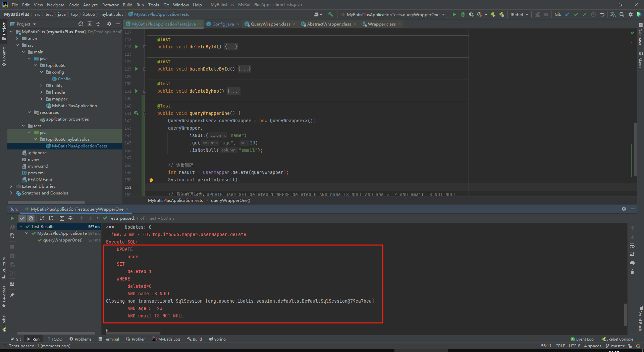Open the Translate icon in toolbar

click(613, 14)
